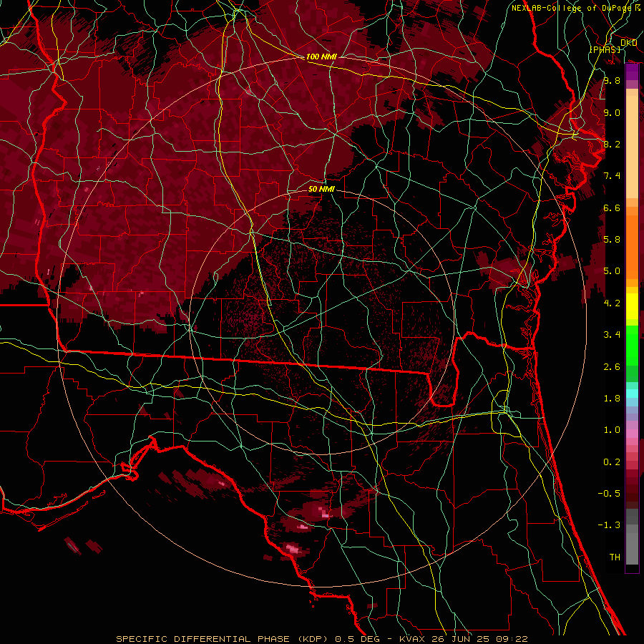Viewport: 644px width, 644px height.
Task: Click the 50 NMI range ring label
Action: [x=321, y=189]
